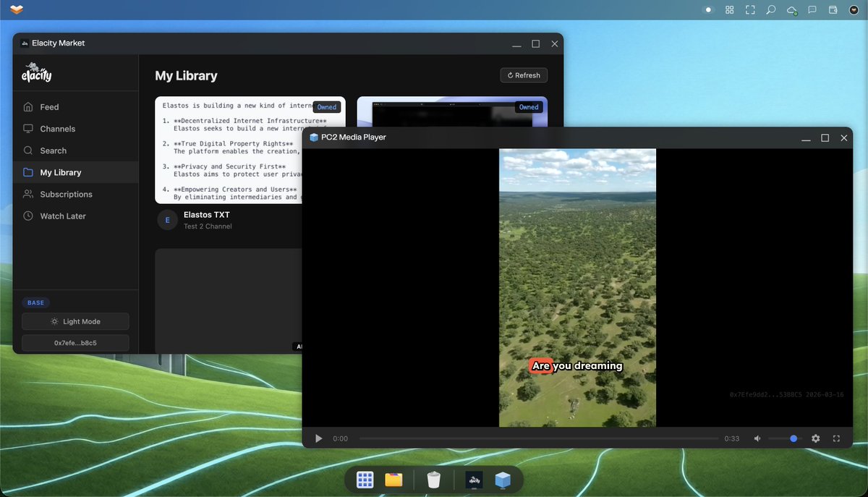The height and width of the screenshot is (497, 868).
Task: Click the Elastos TXT title
Action: (207, 215)
